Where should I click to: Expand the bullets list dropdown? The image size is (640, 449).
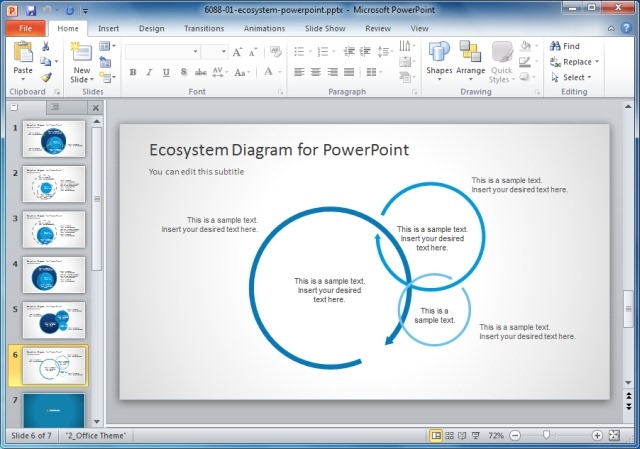pos(311,52)
